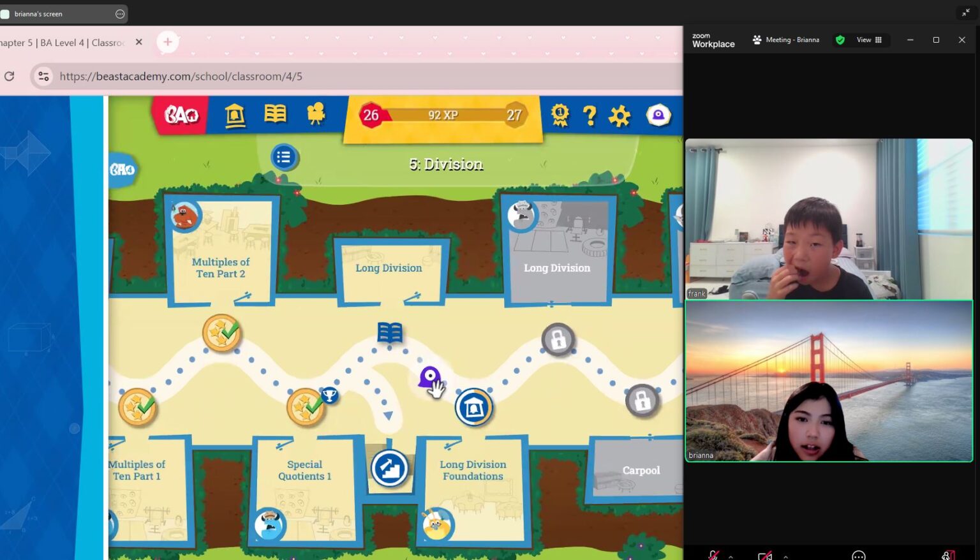
Task: Select frank's video thumbnail
Action: (x=828, y=219)
